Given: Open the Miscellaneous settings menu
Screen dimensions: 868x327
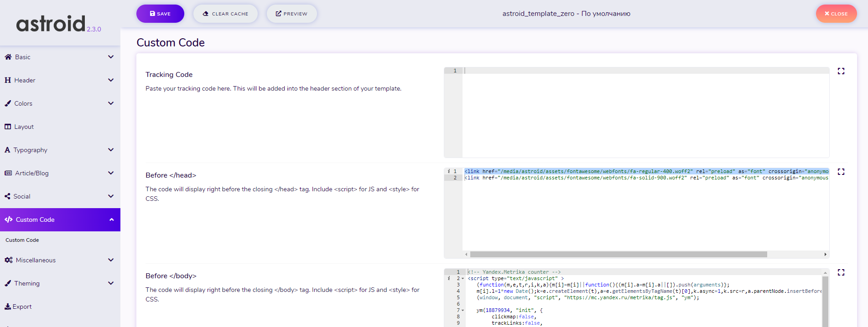Looking at the screenshot, I should click(60, 260).
